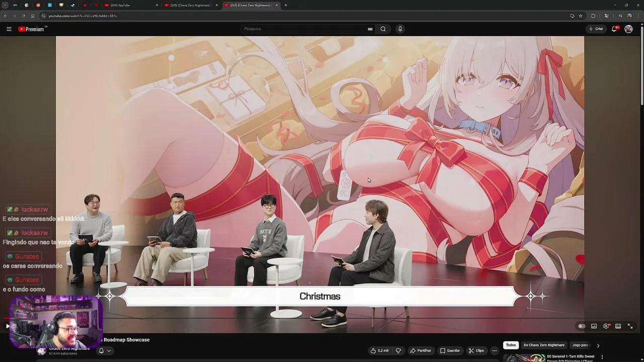Screen dimensions: 644x362
Task: Click the address bar URL
Action: point(83,16)
